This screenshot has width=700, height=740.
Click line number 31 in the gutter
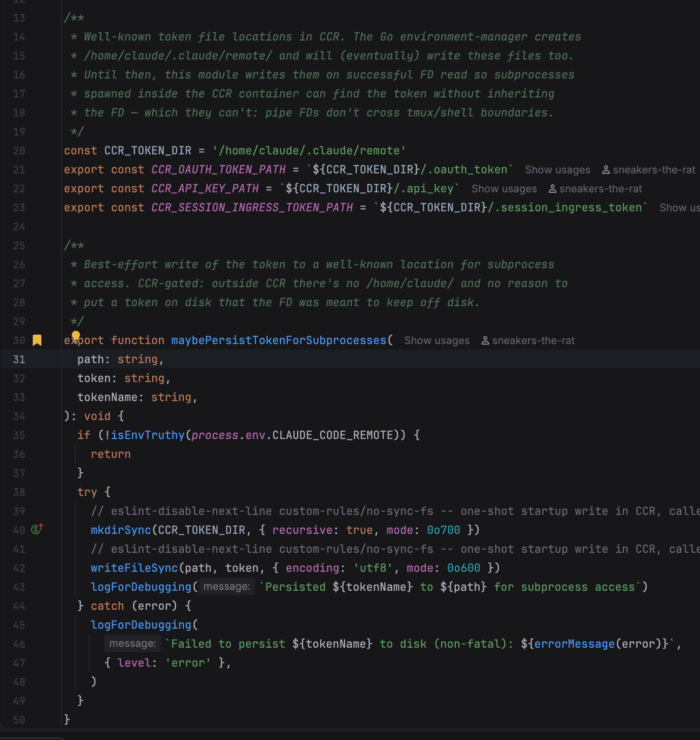click(19, 359)
